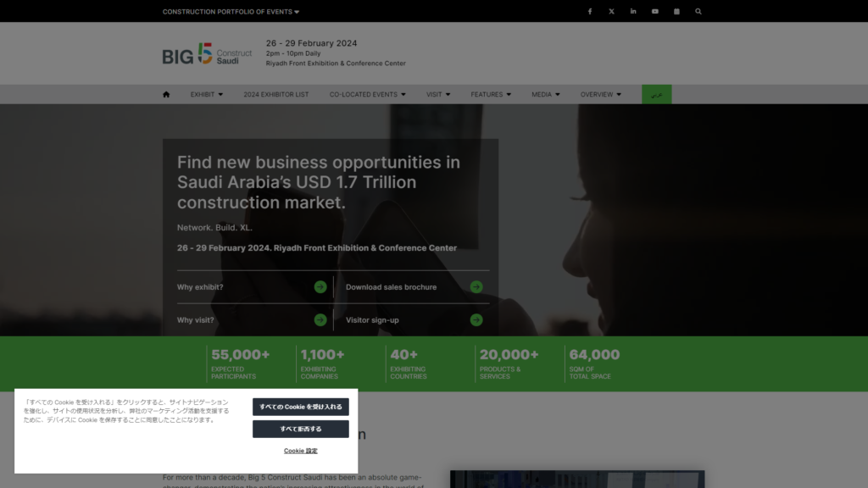Click the video thumbnail below the stats bar
The height and width of the screenshot is (488, 868).
point(577,480)
